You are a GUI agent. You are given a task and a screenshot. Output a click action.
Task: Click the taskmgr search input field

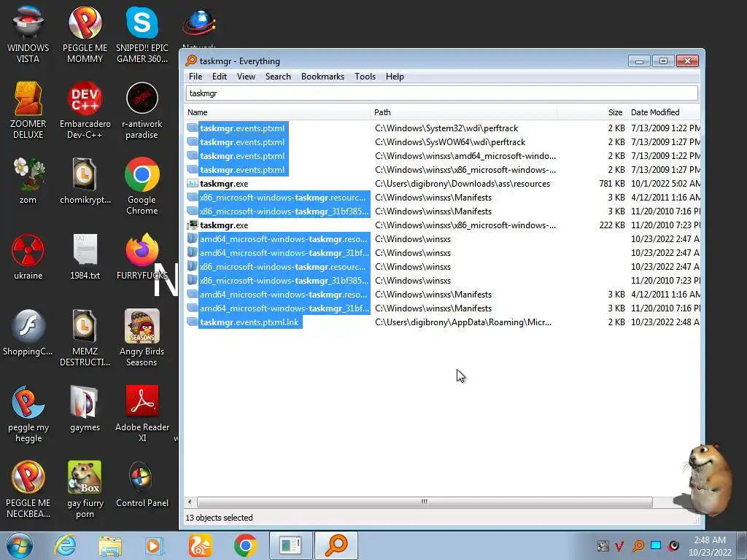pyautogui.click(x=441, y=93)
